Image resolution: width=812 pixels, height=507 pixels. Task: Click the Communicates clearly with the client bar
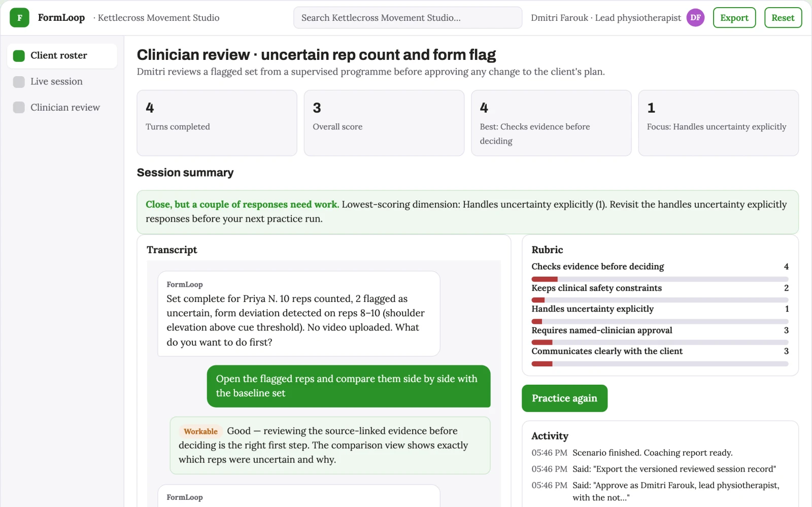tap(660, 363)
